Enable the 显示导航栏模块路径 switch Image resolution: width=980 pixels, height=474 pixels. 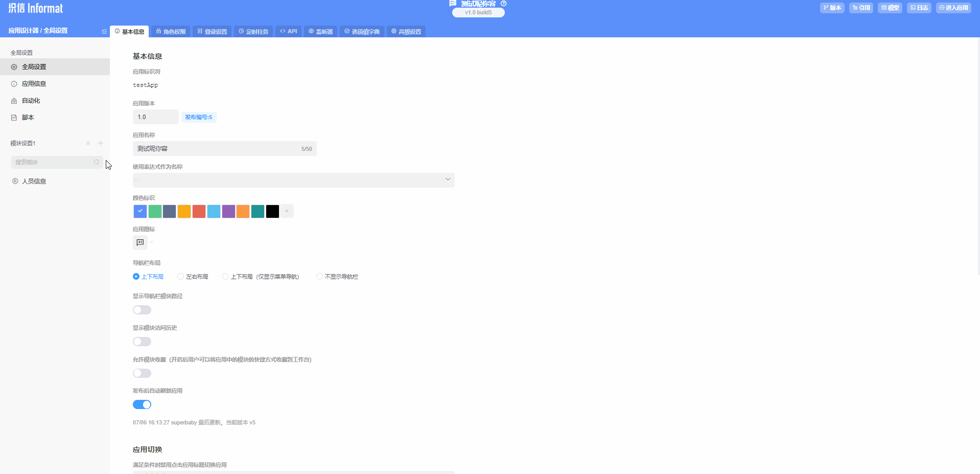coord(142,310)
